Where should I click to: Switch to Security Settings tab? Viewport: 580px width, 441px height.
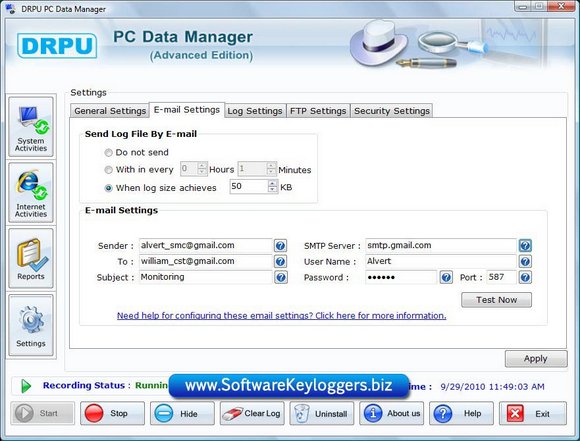392,111
